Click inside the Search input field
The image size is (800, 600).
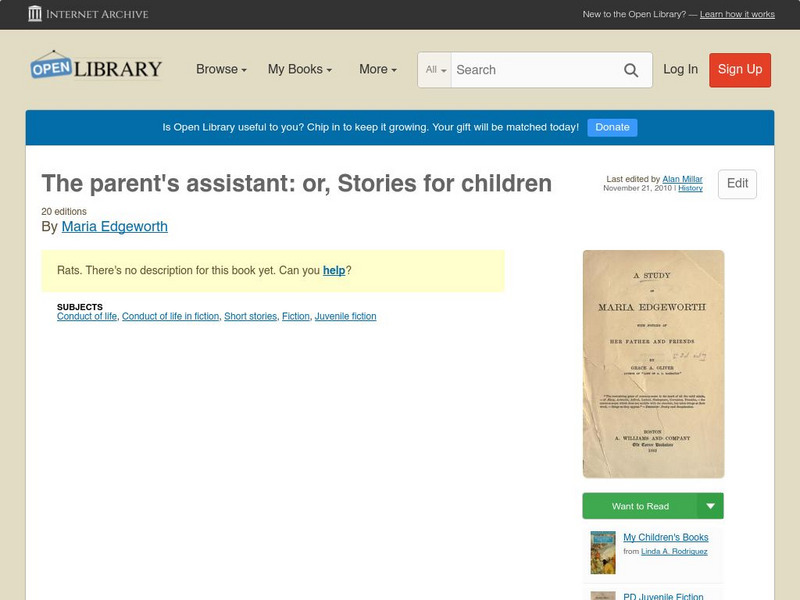(x=530, y=70)
